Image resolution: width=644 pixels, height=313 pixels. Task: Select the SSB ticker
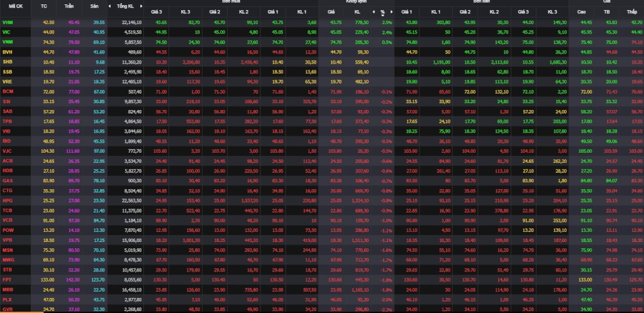pyautogui.click(x=8, y=72)
